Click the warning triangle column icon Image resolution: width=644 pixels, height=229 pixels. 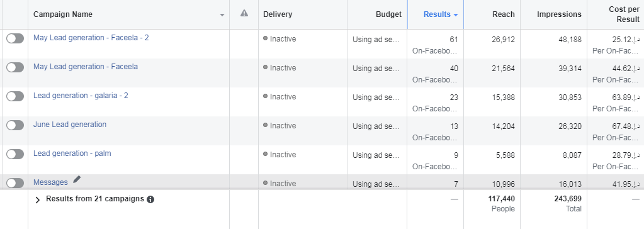point(244,14)
